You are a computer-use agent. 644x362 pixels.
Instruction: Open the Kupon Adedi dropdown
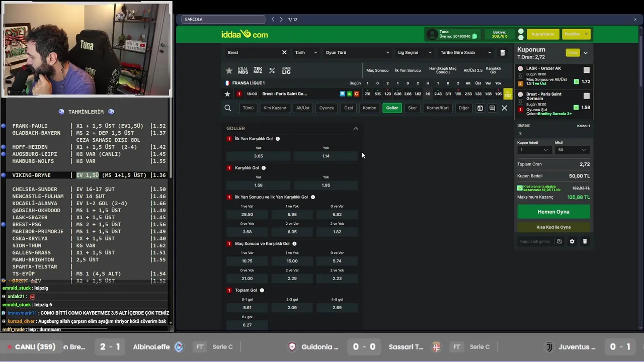(534, 150)
